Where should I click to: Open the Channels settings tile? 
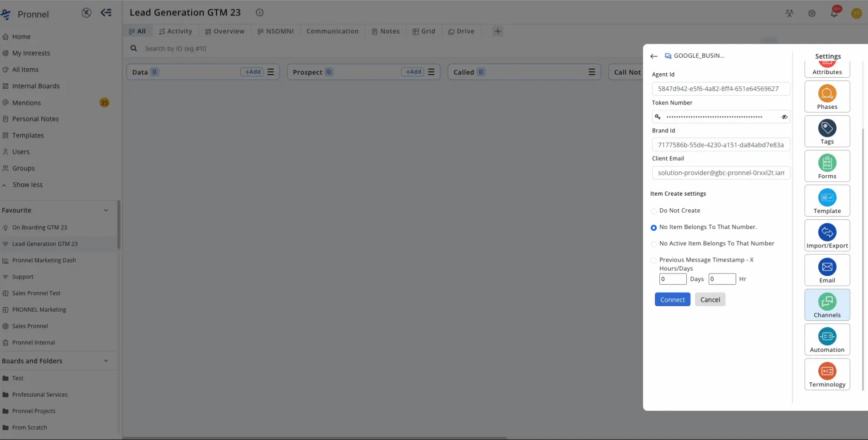pos(827,305)
